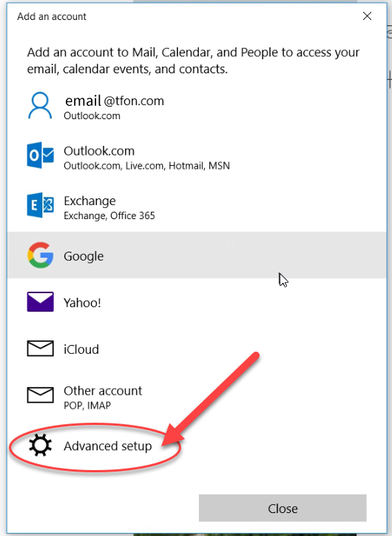Screen dimensions: 392x536
Task: Click the blue person icon for the tfon.com account
Action: pyautogui.click(x=40, y=105)
